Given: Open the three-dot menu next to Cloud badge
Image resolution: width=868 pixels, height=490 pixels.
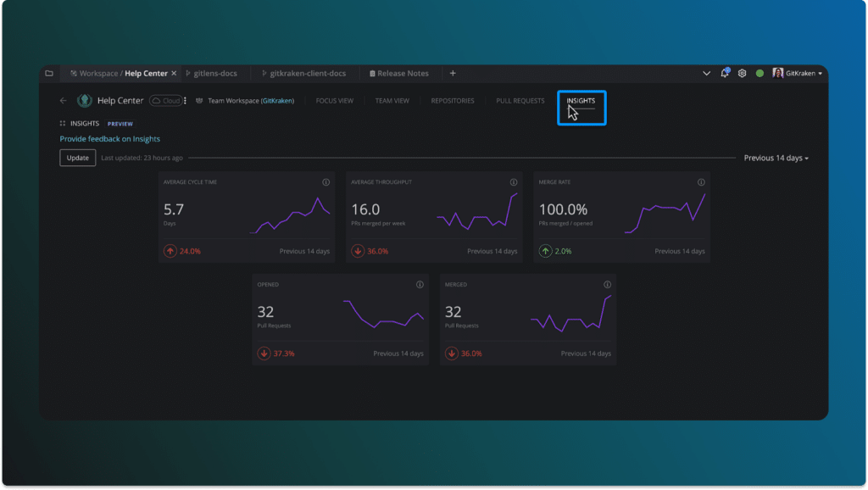Looking at the screenshot, I should pyautogui.click(x=183, y=100).
